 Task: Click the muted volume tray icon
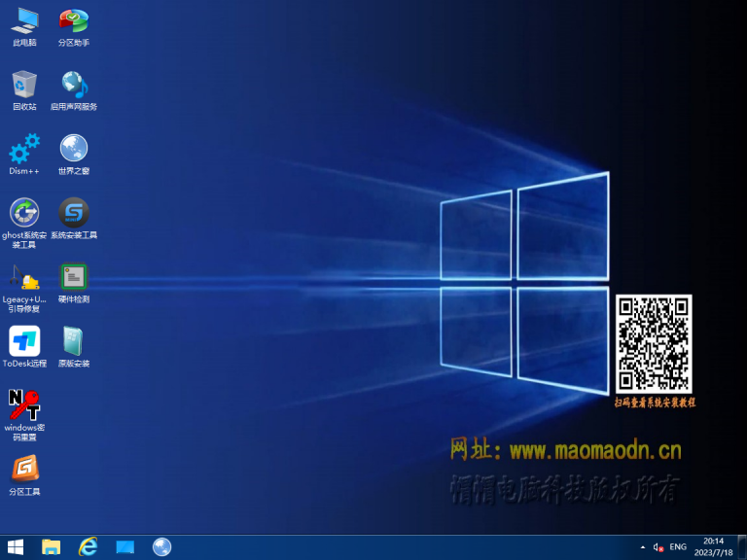658,547
